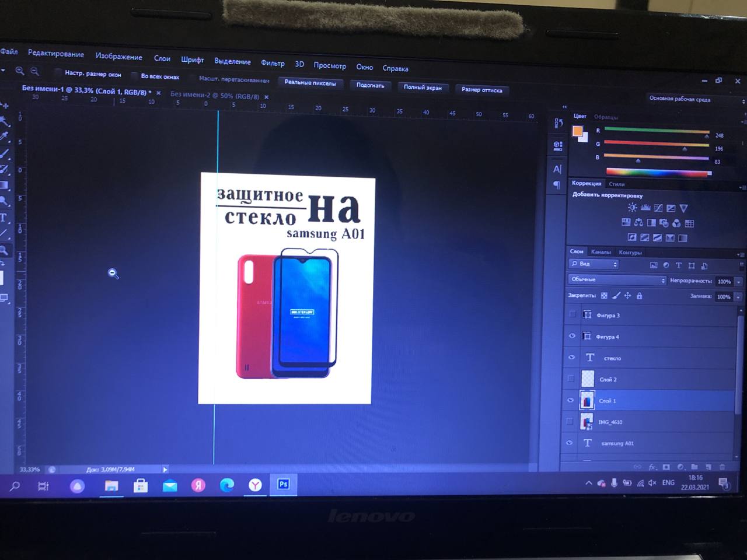Click the color spectrum ramp bar
The height and width of the screenshot is (560, 747).
click(x=659, y=172)
